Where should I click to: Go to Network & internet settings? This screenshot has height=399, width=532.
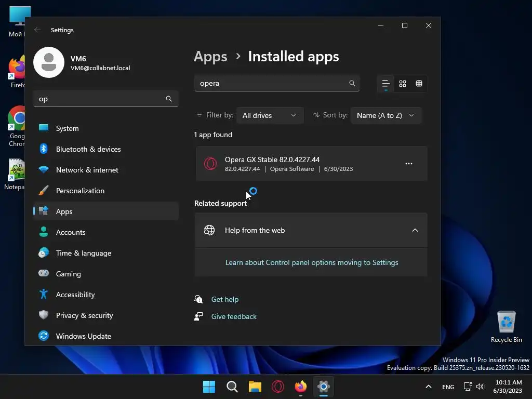tap(106, 170)
